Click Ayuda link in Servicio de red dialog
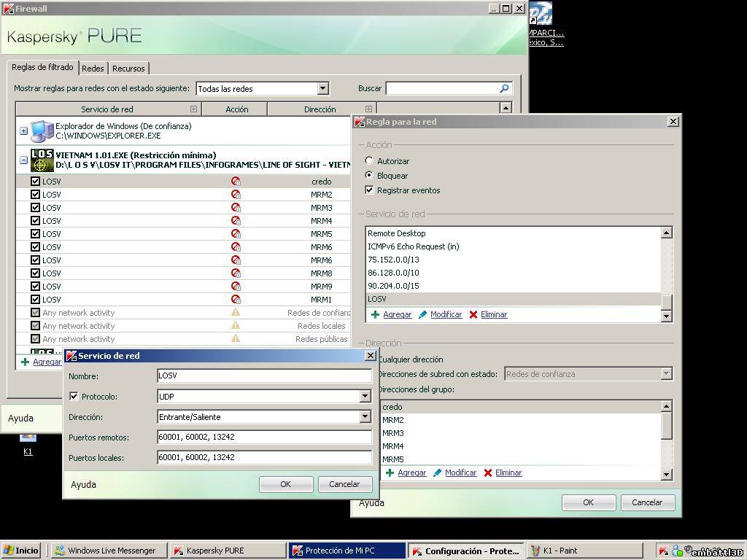Viewport: 747px width, 560px height. [83, 485]
